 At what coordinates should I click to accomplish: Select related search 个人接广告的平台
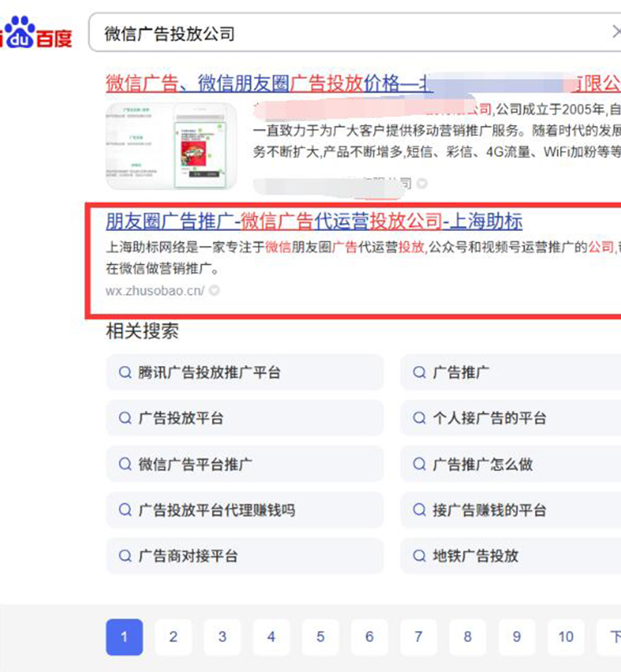510,418
